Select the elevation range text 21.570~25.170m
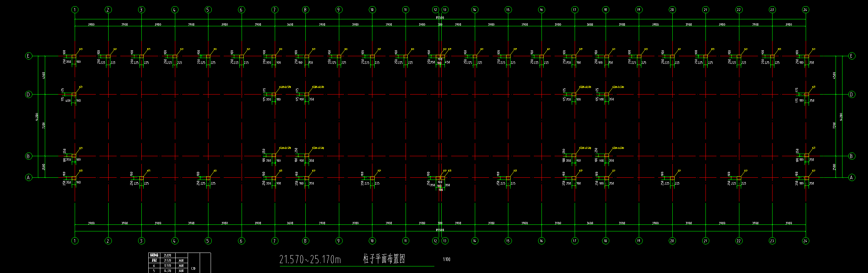Screen dimensions: 868x273 310,259
